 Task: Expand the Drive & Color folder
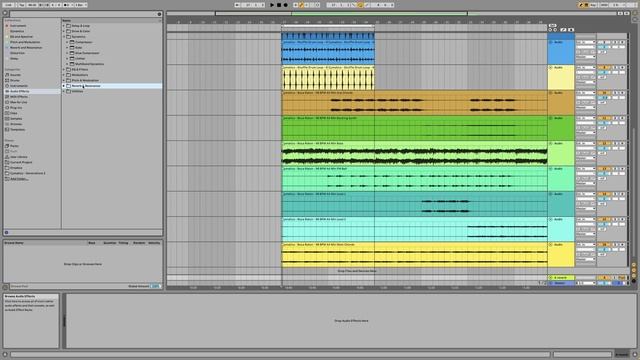pos(64,31)
